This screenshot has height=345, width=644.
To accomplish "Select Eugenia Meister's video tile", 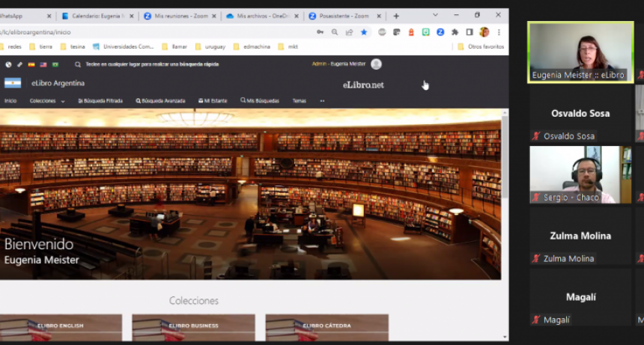I will click(x=580, y=52).
